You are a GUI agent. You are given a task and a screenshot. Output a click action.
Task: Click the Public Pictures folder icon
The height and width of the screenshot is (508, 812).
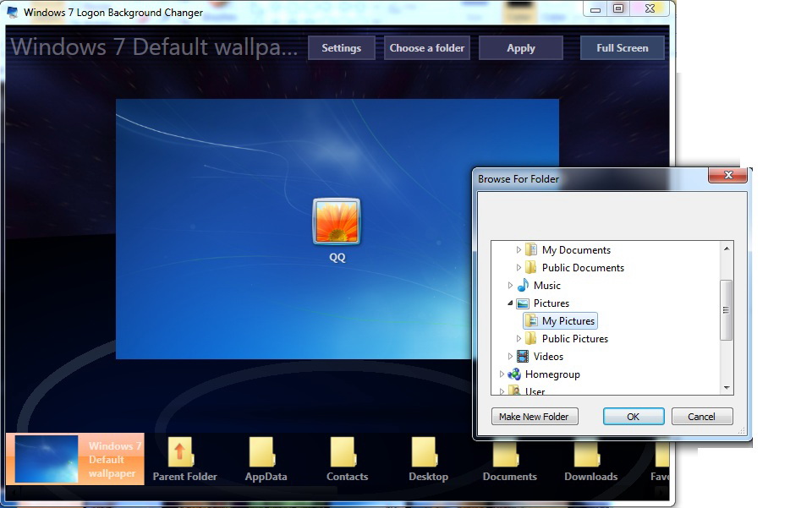pyautogui.click(x=531, y=338)
